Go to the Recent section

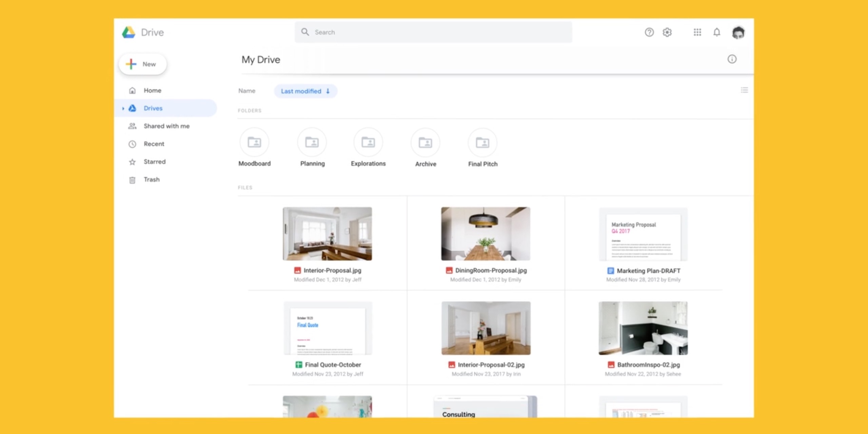tap(154, 144)
